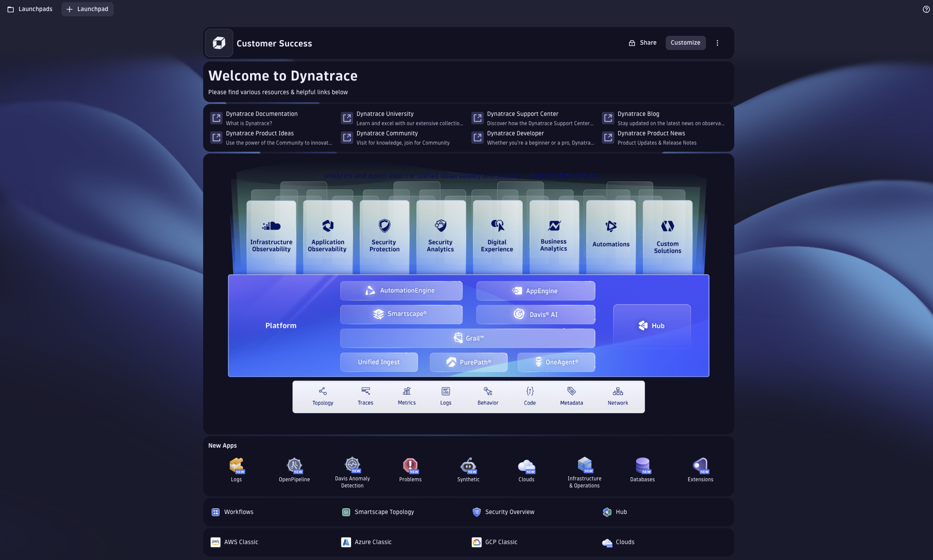933x560 pixels.
Task: Click the Davis Anomaly Detection app
Action: (x=352, y=471)
